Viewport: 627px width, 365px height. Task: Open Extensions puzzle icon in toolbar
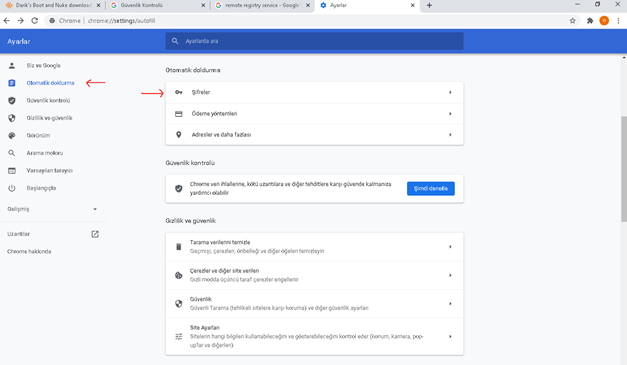pos(590,21)
